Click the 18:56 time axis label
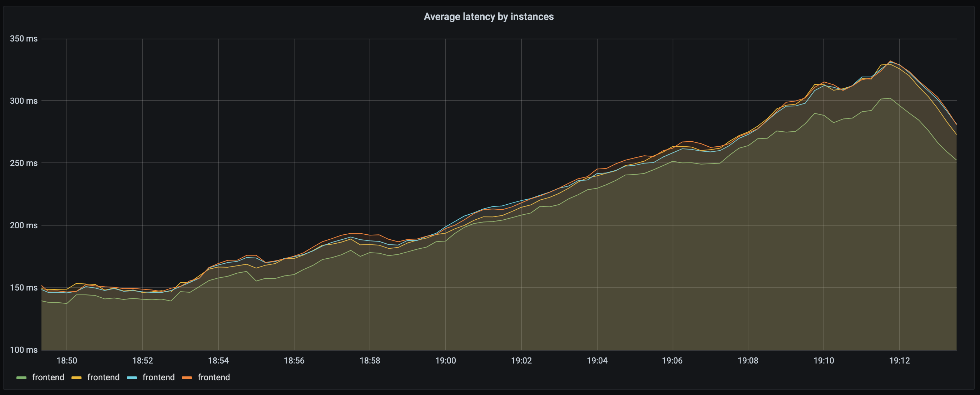The image size is (980, 395). (x=294, y=361)
